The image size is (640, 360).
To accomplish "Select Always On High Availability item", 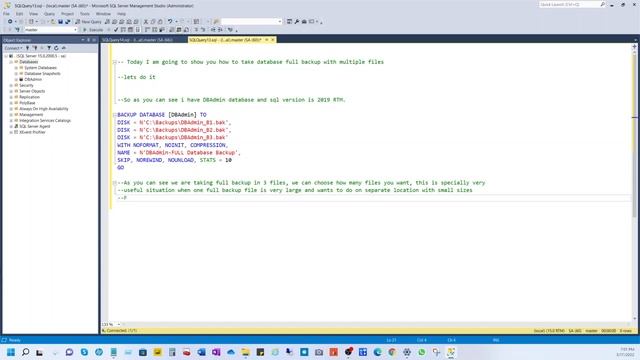I will (x=44, y=109).
